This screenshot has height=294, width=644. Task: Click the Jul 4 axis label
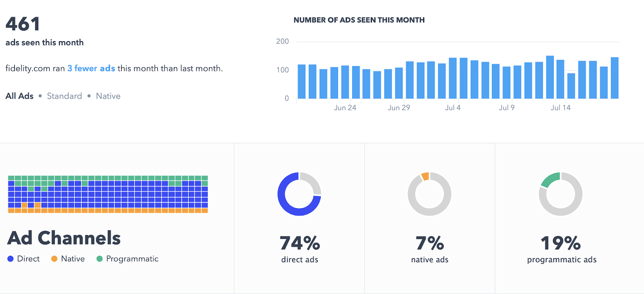453,108
